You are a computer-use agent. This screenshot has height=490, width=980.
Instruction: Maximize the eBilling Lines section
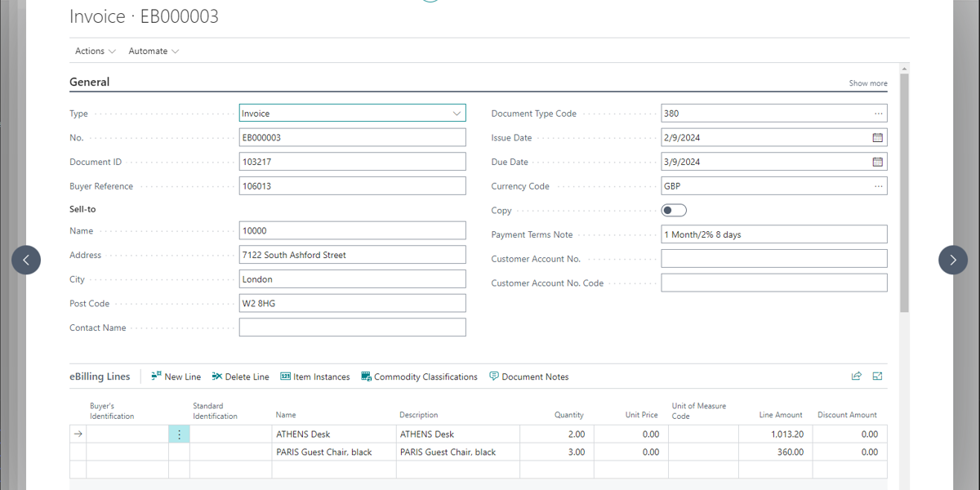[877, 376]
